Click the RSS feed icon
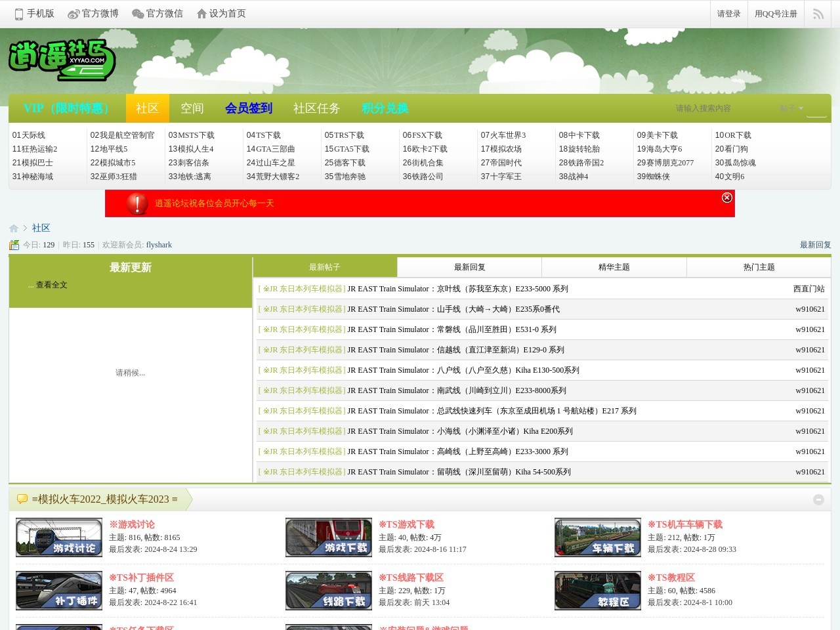 (x=818, y=14)
